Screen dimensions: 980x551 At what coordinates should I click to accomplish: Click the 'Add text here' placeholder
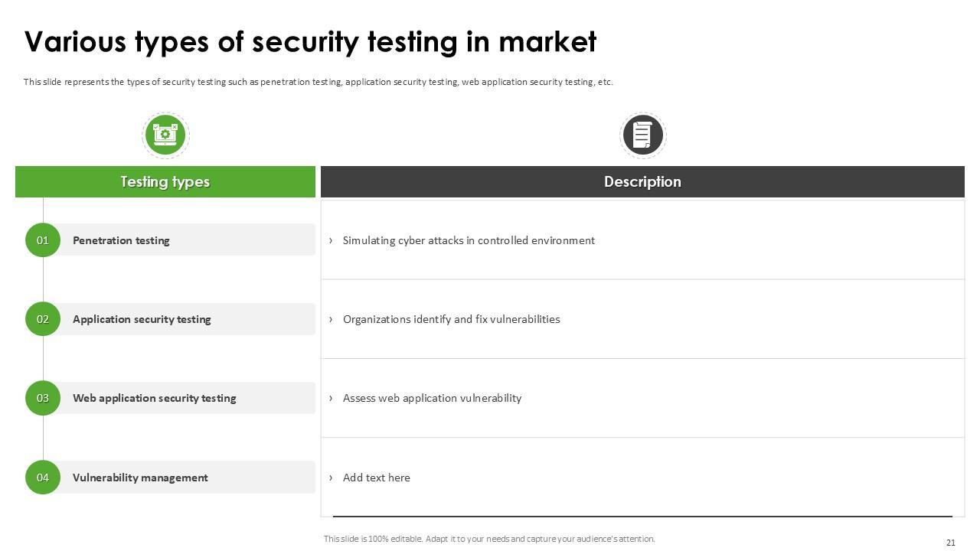(x=376, y=478)
